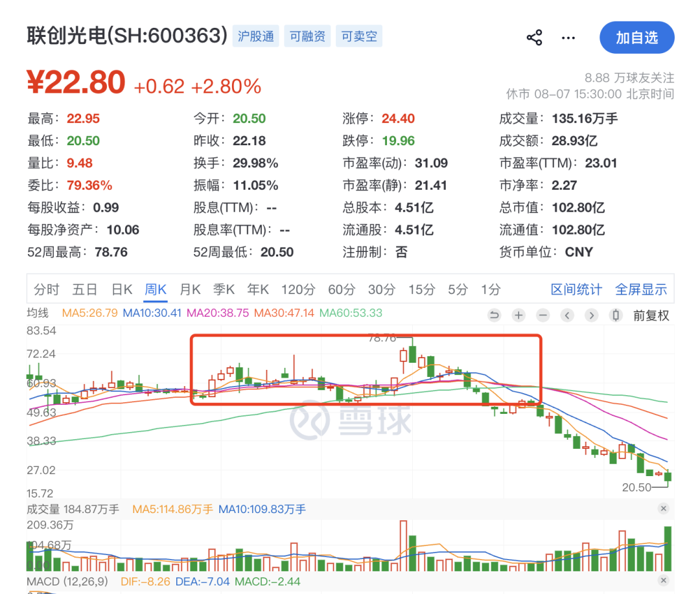
Task: Click the 总市值 value 102.80亿
Action: click(x=578, y=207)
